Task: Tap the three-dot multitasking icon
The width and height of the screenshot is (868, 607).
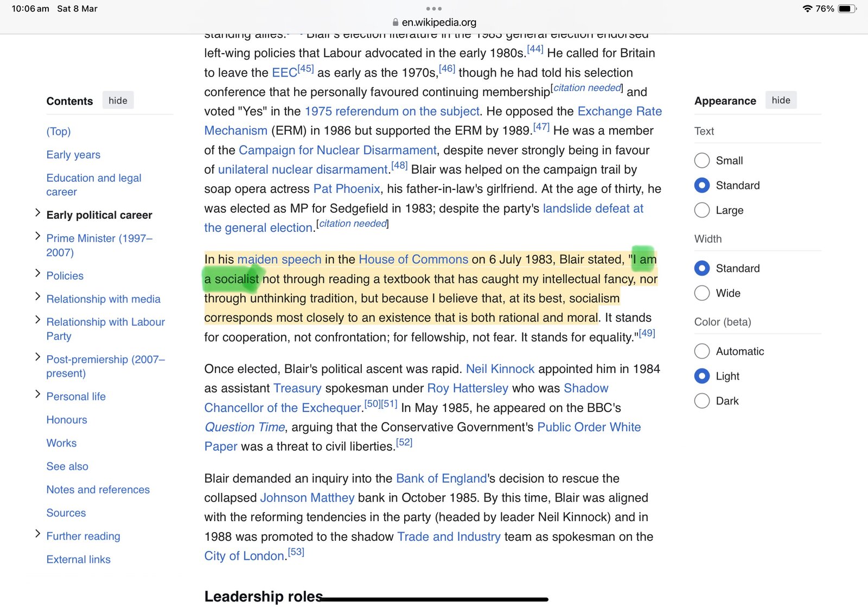Action: click(x=433, y=9)
